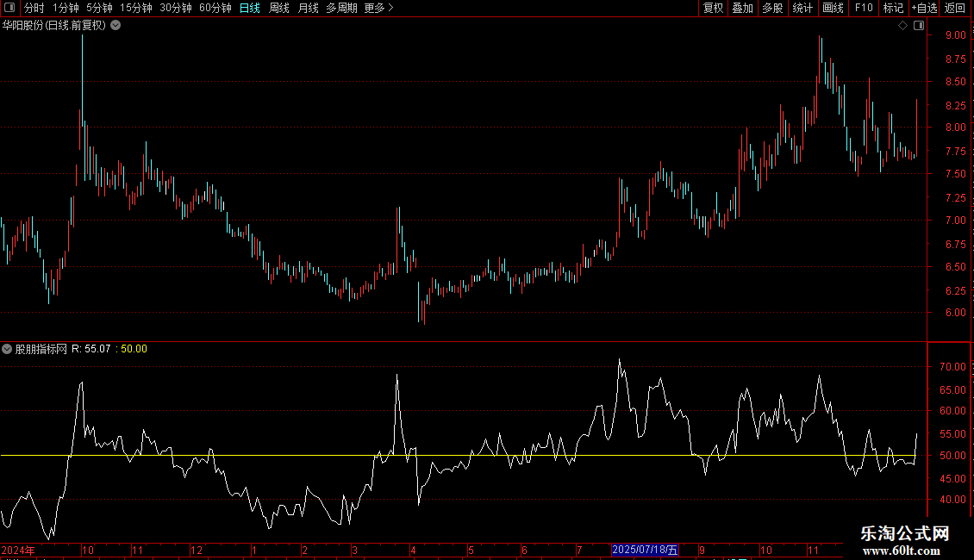This screenshot has width=974, height=560.
Task: Select the 1分钟 period
Action: pyautogui.click(x=66, y=8)
